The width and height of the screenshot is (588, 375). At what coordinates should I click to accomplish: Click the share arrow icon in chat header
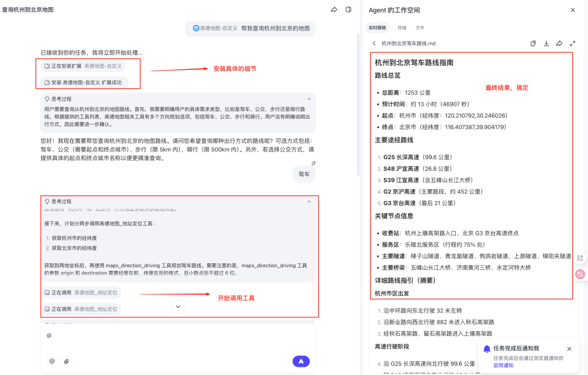point(334,10)
